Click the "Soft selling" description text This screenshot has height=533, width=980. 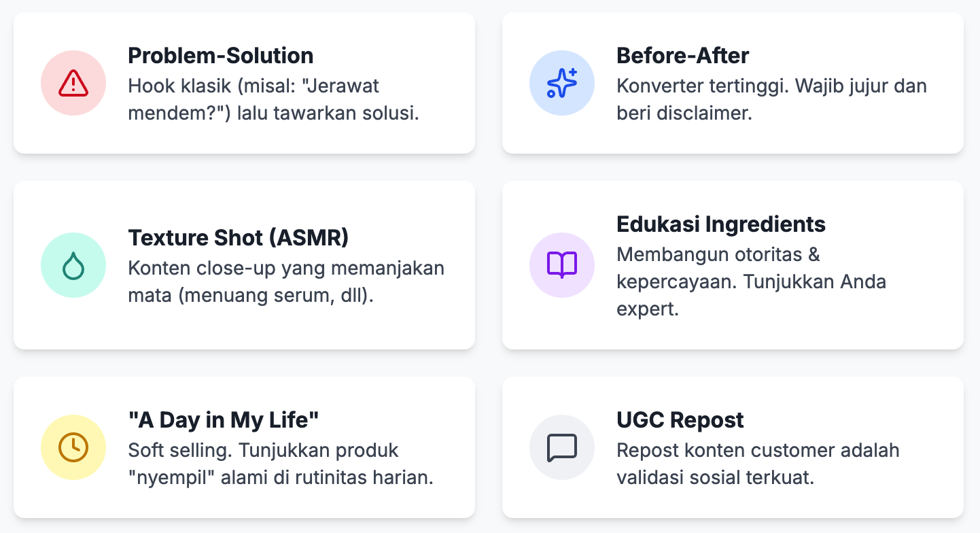pos(280,464)
